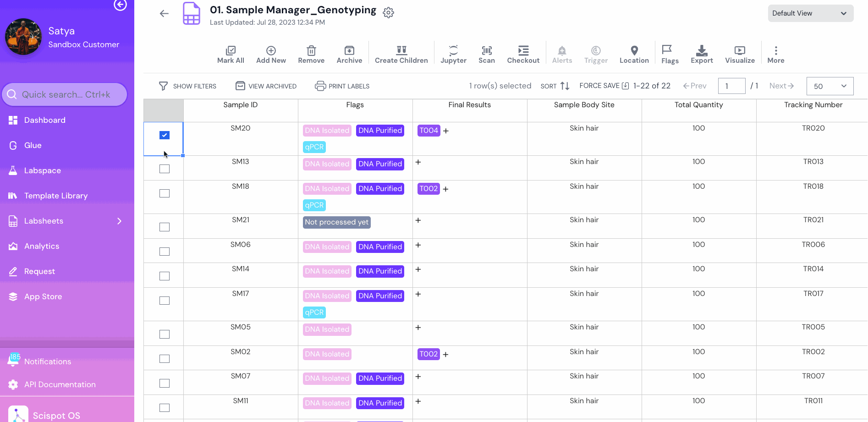The width and height of the screenshot is (868, 422).
Task: Open Dashboard in the sidebar
Action: click(44, 120)
